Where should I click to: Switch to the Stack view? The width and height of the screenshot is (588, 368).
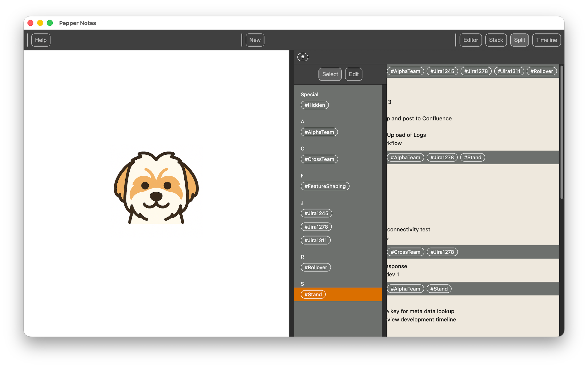(x=496, y=40)
